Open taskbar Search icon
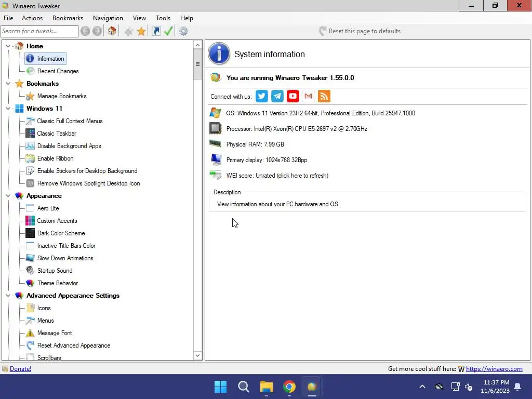The height and width of the screenshot is (399, 532). (244, 387)
